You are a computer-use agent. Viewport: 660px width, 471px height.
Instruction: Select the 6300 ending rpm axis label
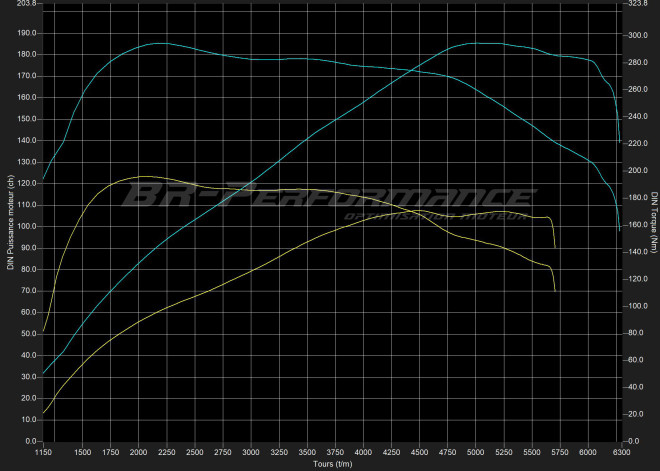pos(620,451)
